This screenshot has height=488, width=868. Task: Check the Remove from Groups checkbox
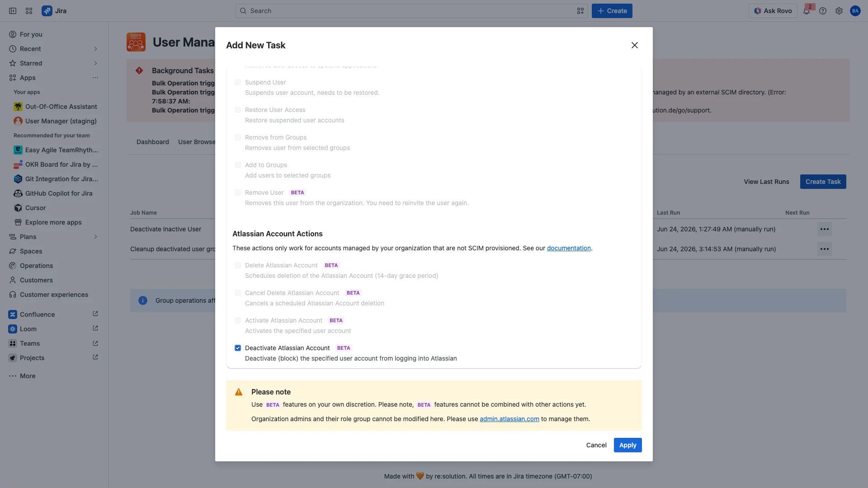238,137
